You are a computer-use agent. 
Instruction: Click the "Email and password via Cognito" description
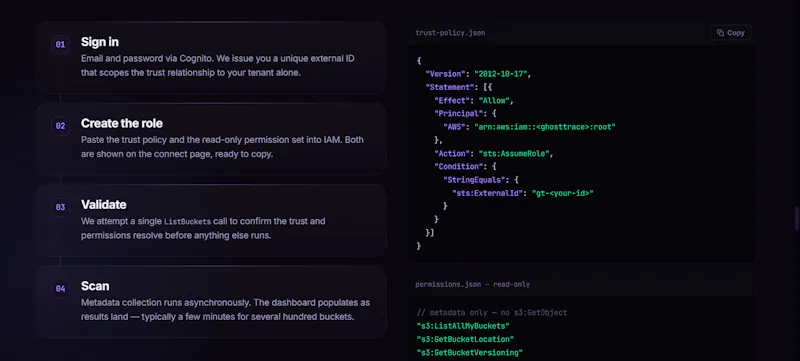pos(218,65)
